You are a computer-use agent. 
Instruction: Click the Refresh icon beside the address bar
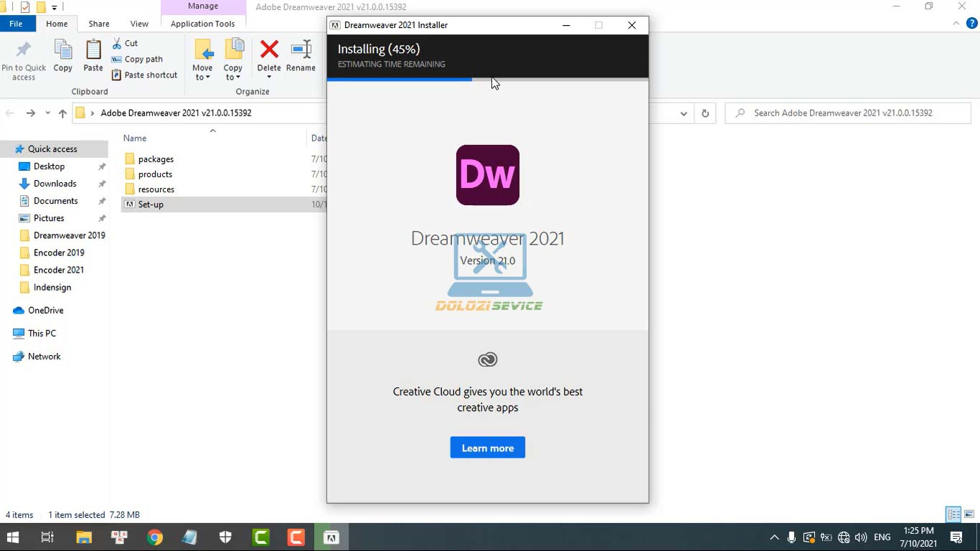click(704, 113)
